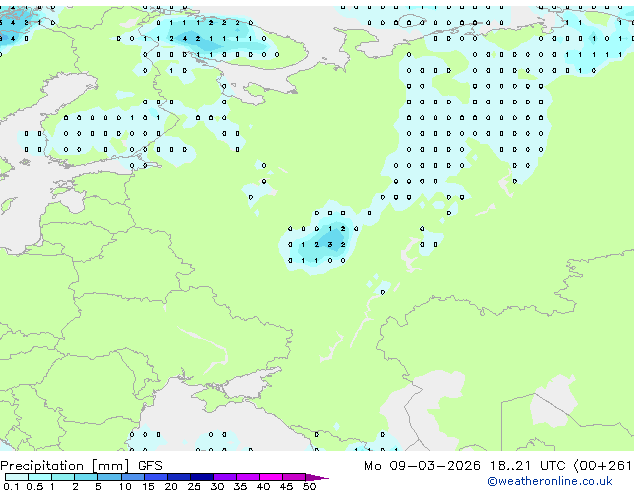Viewport: 634px width, 490px height.
Task: Pick the 25–30 mm navy legend swatch
Action: click(201, 477)
